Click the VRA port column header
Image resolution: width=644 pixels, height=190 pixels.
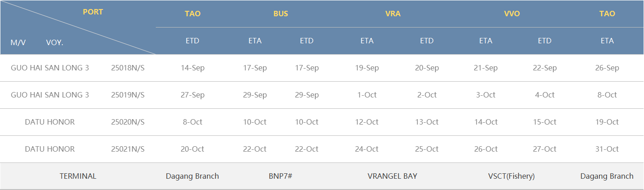(x=392, y=14)
